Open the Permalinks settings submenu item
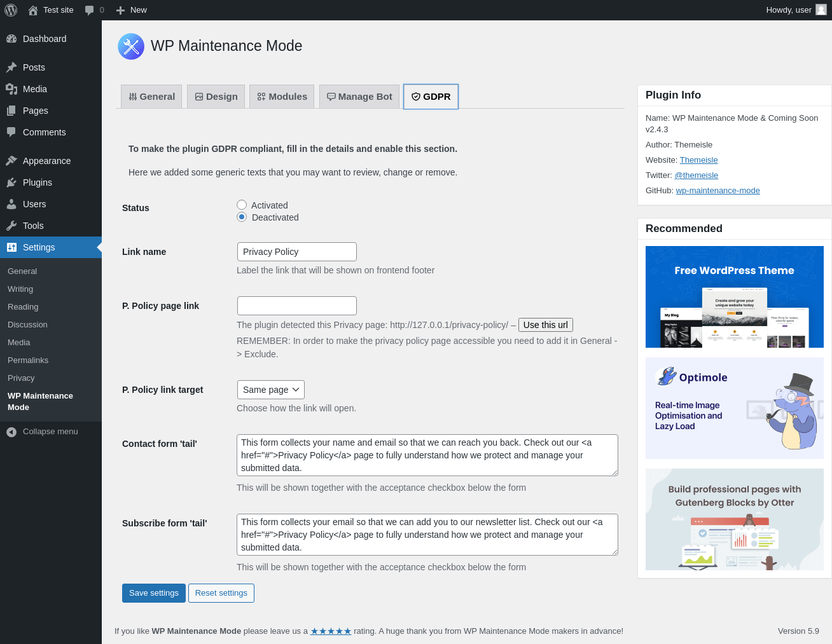This screenshot has height=644, width=832. [x=28, y=360]
